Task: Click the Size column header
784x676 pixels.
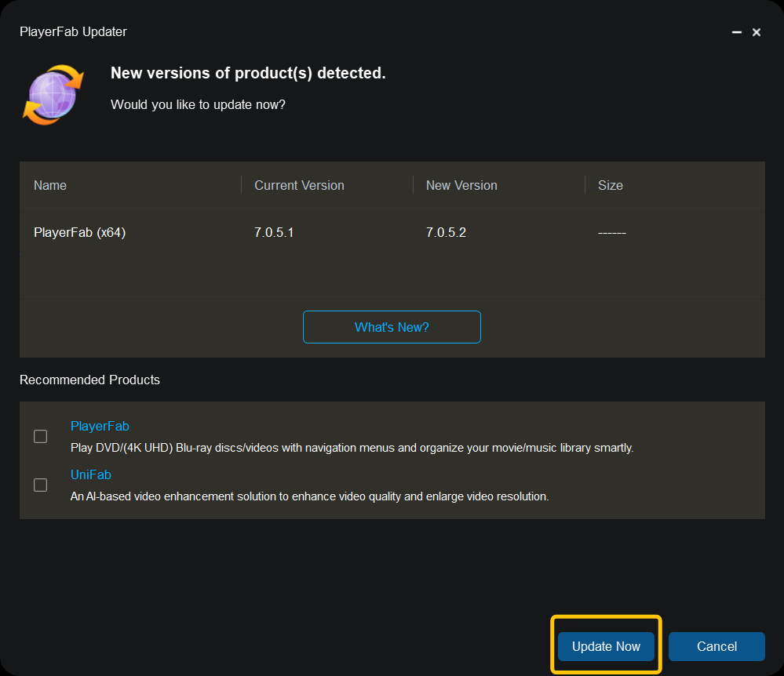Action: click(x=610, y=185)
